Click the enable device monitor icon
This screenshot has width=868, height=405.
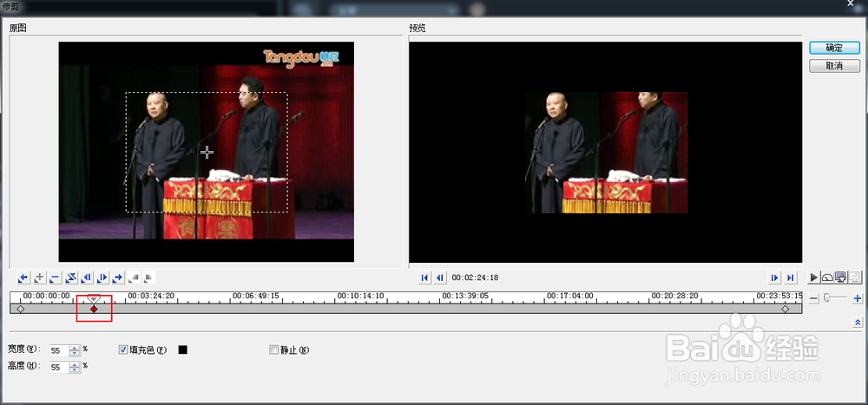pyautogui.click(x=841, y=278)
